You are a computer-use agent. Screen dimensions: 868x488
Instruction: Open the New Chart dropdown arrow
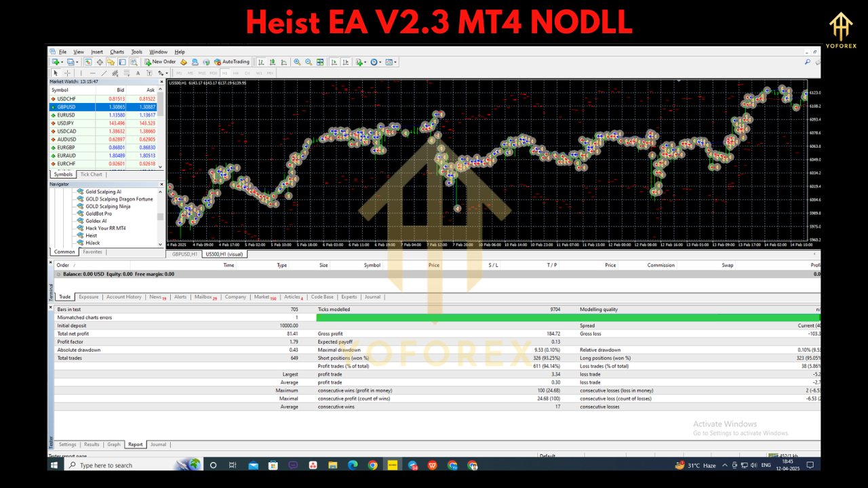[61, 62]
